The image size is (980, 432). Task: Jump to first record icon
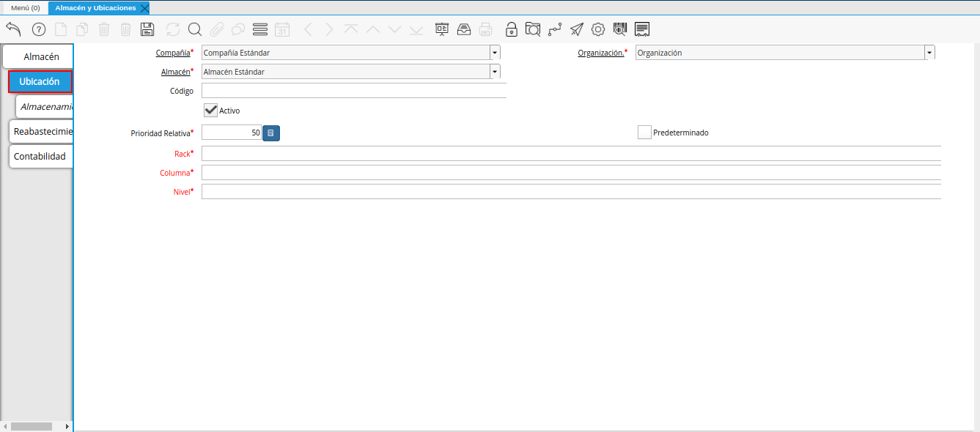click(351, 29)
